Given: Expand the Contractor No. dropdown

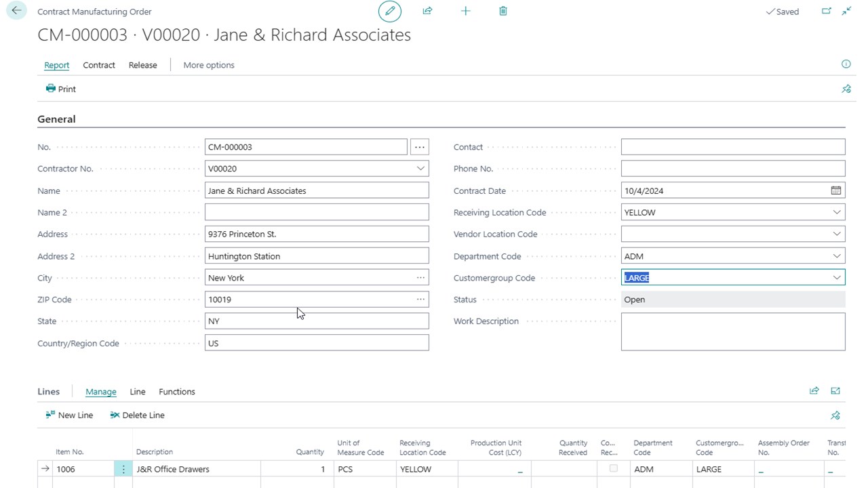Looking at the screenshot, I should (420, 169).
